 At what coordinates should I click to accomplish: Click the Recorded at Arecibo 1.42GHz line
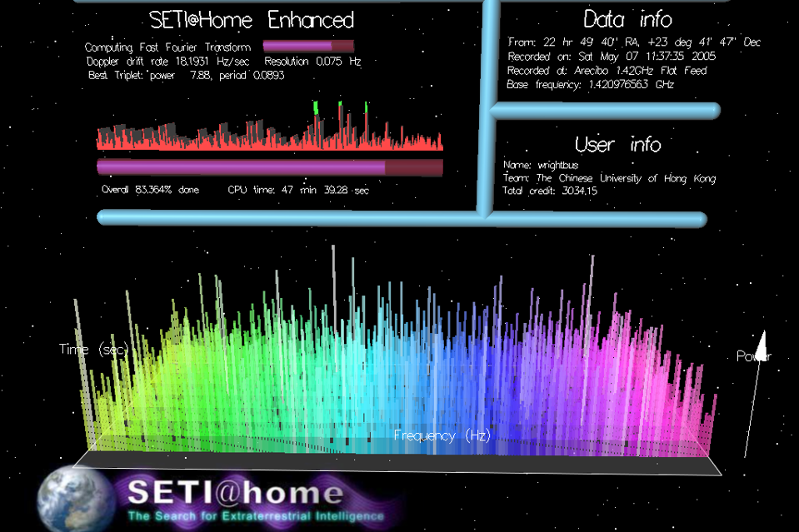tap(607, 71)
